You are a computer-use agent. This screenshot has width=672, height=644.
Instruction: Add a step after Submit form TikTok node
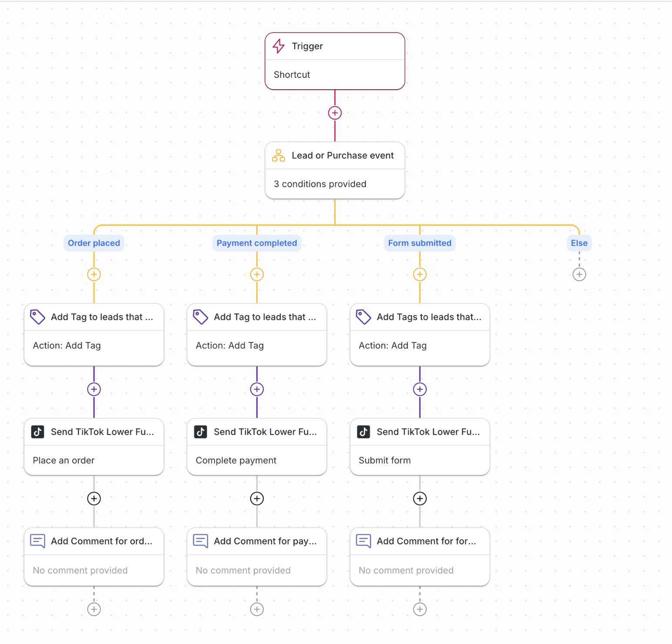coord(420,499)
